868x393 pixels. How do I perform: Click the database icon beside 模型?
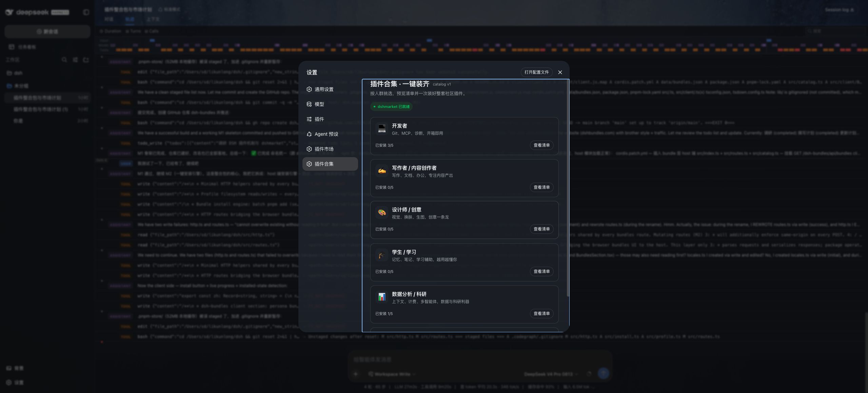tap(309, 104)
